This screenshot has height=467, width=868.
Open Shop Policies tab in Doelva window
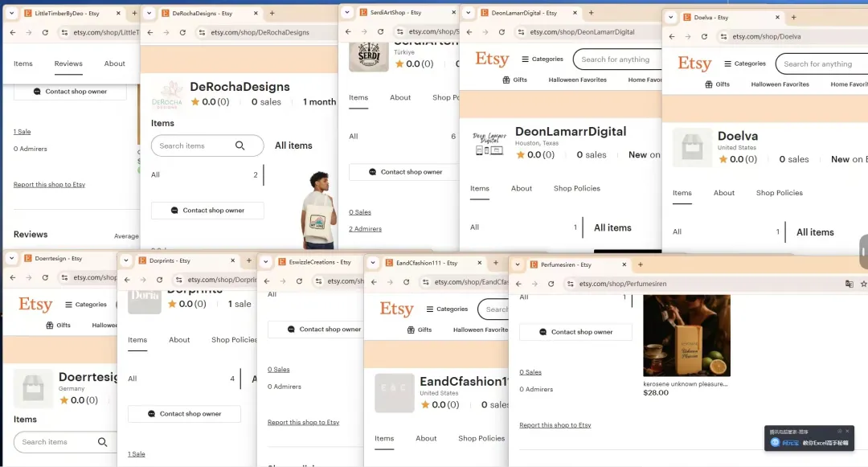(x=780, y=193)
